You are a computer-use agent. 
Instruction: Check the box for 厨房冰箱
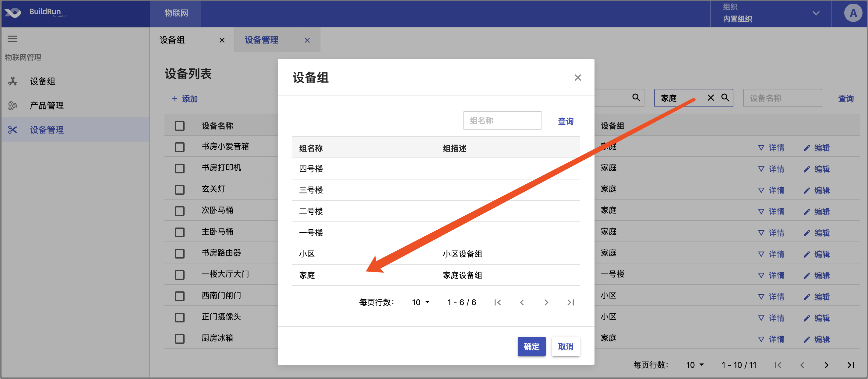[x=180, y=339]
